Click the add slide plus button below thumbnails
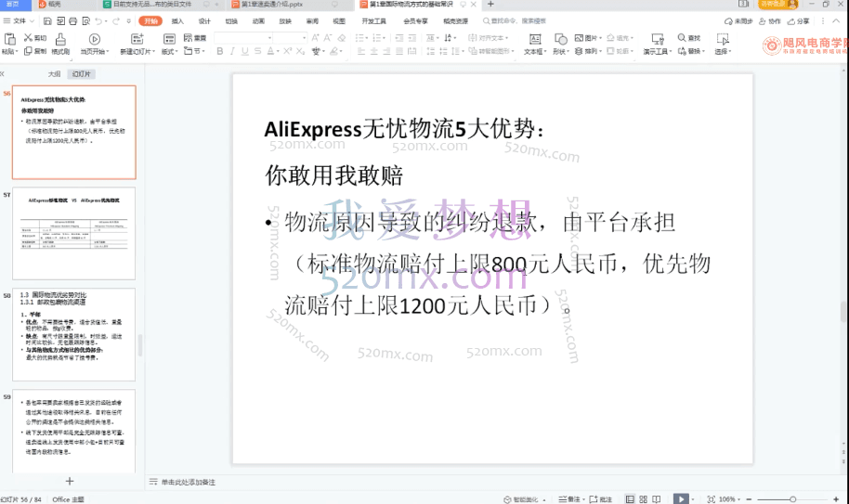Image resolution: width=849 pixels, height=504 pixels. tap(70, 481)
